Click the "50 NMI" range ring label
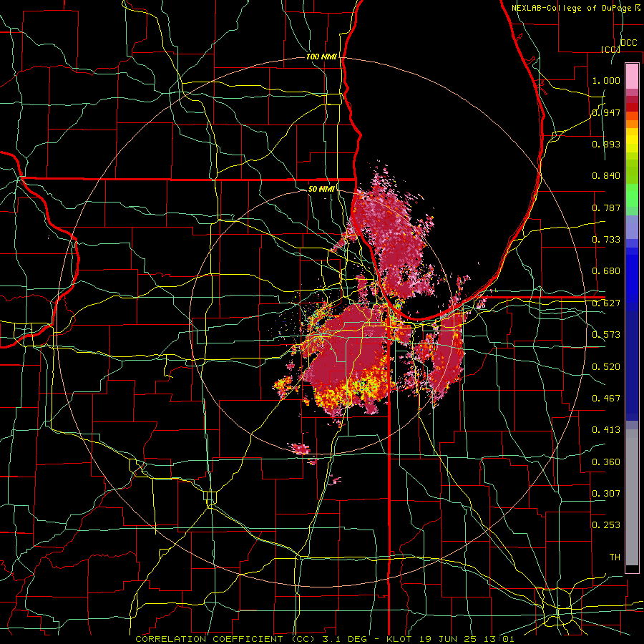The width and height of the screenshot is (644, 644). tap(321, 189)
